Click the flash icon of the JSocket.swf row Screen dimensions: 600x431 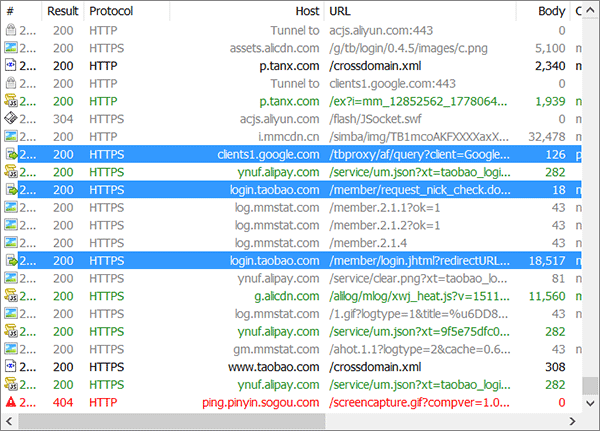pos(11,119)
